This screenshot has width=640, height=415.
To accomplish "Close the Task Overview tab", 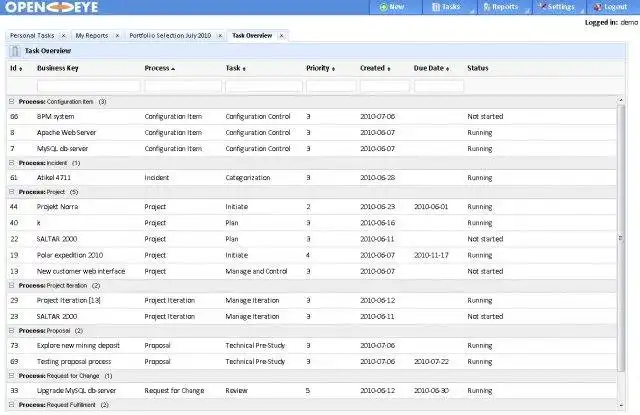I will 281,36.
